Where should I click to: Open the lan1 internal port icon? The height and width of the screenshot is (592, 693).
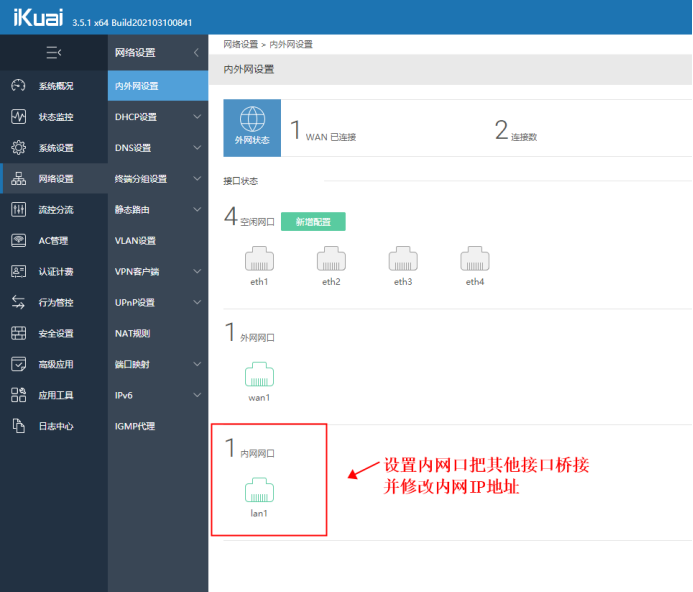259,491
